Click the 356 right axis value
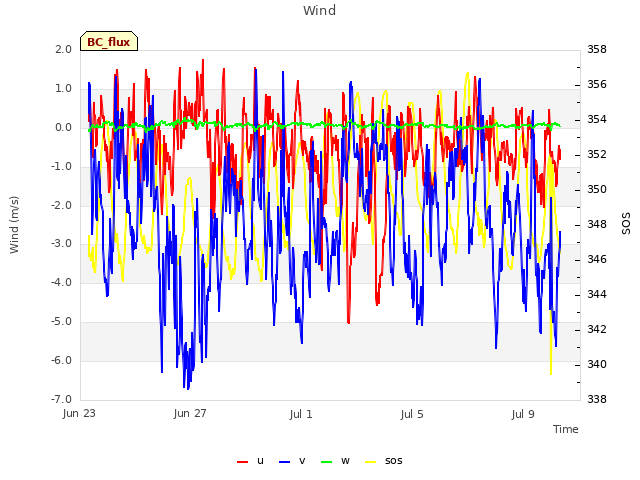This screenshot has height=480, width=640. (597, 84)
